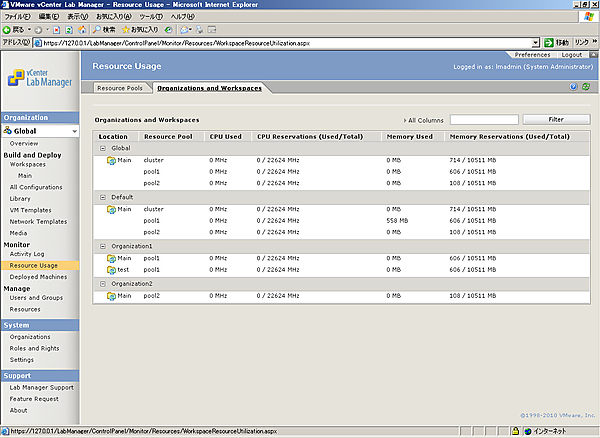Open the ファイル(F) menu in the menu bar
Viewport: 600px width, 438px height.
tap(19, 17)
